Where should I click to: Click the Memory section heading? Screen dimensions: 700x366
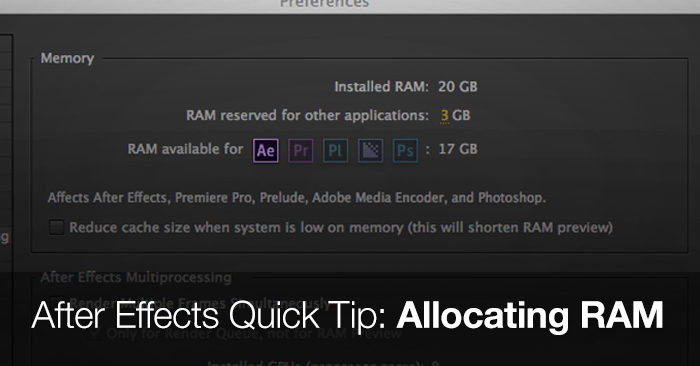click(x=67, y=58)
